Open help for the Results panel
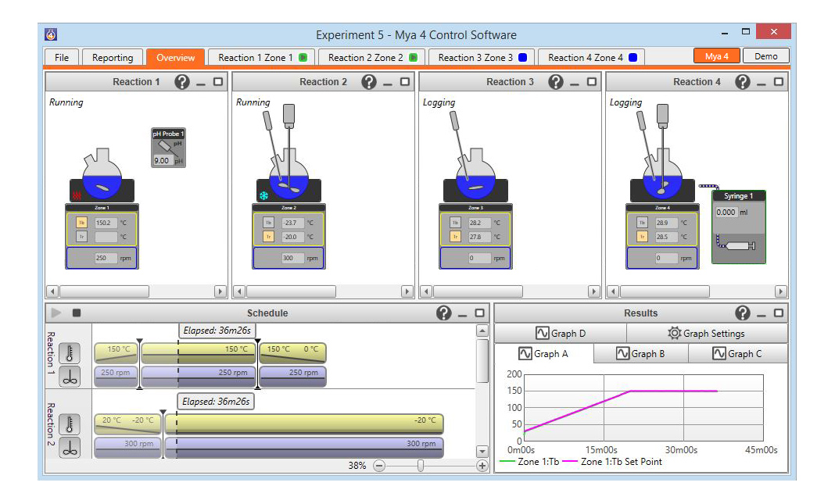 (743, 313)
